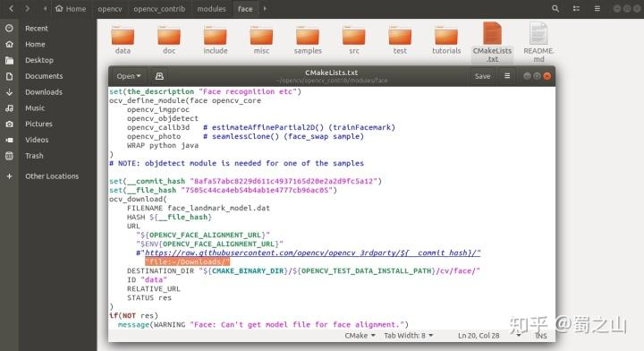Open Other Locations in the sidebar
Screen dimensions: 644x351
[51, 176]
